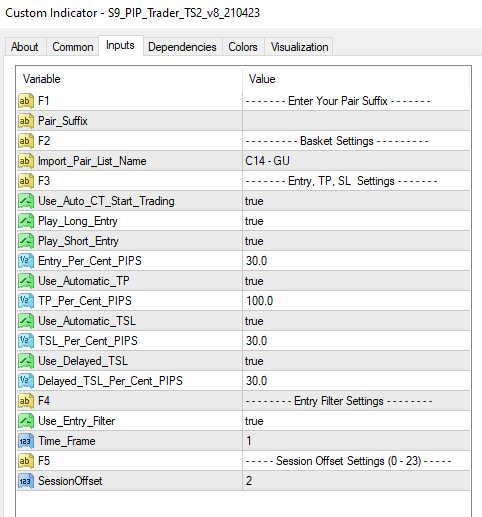Select the SessionOffset variable name
Viewport: 482px width, 517px height.
point(70,481)
